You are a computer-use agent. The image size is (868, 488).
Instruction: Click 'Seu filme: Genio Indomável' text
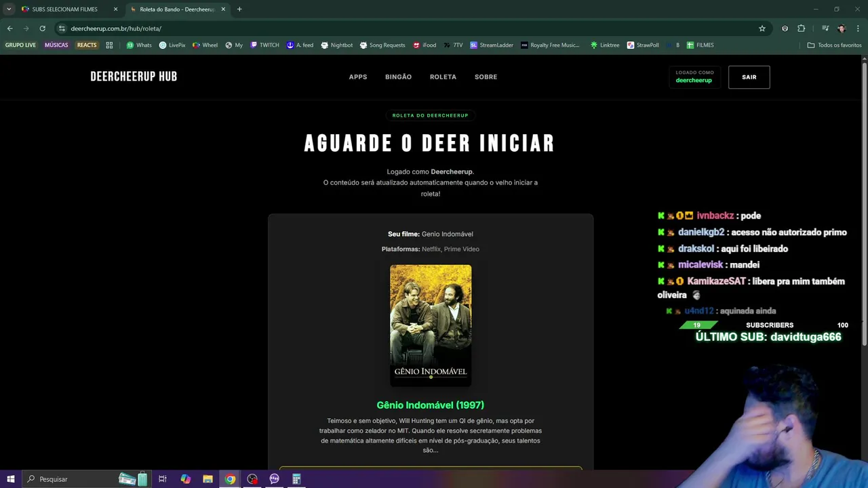[x=430, y=234]
